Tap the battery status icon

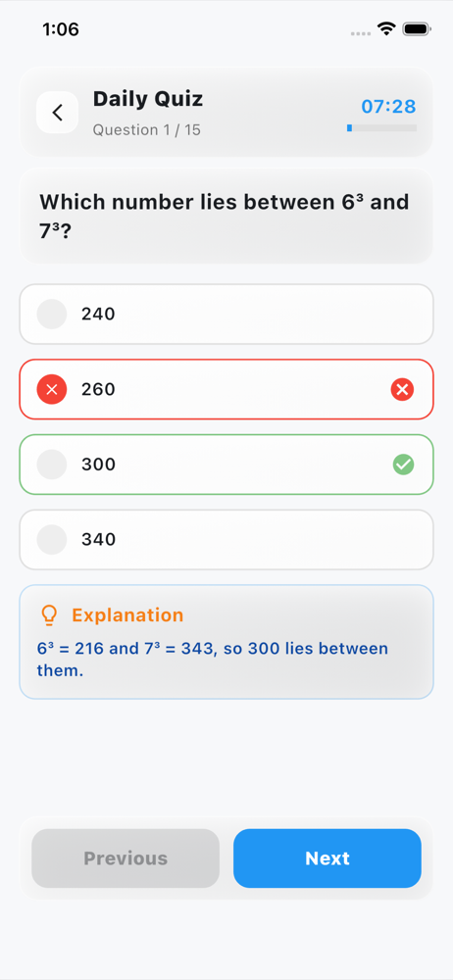pyautogui.click(x=416, y=28)
